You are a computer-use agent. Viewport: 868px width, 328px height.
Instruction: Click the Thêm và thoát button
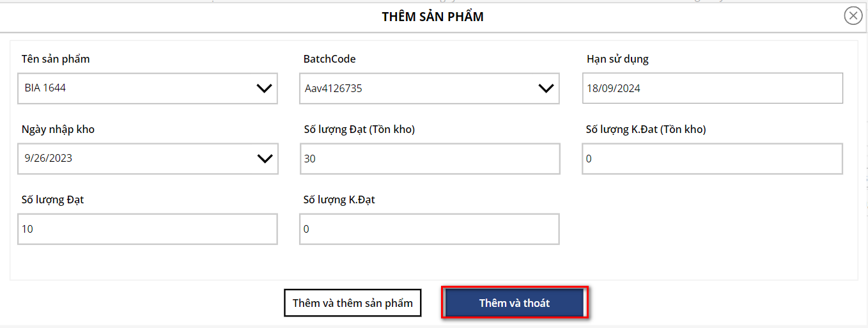coord(515,303)
